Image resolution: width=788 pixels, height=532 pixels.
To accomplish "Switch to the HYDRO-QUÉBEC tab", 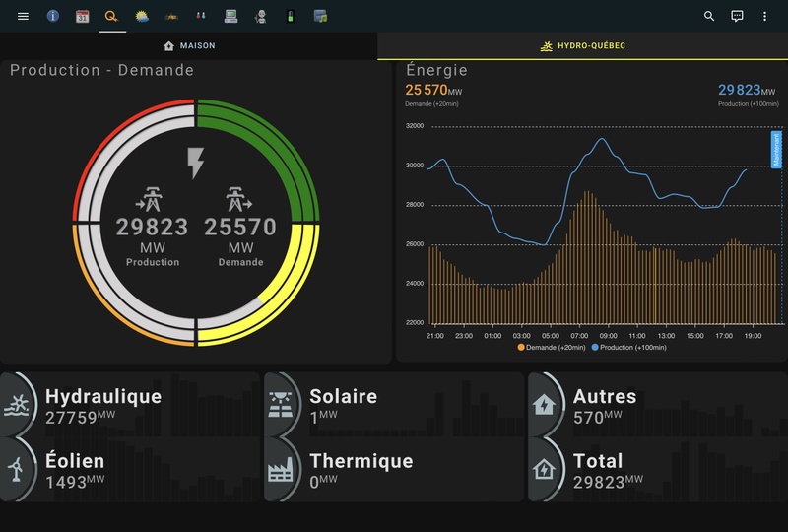I will click(x=582, y=45).
